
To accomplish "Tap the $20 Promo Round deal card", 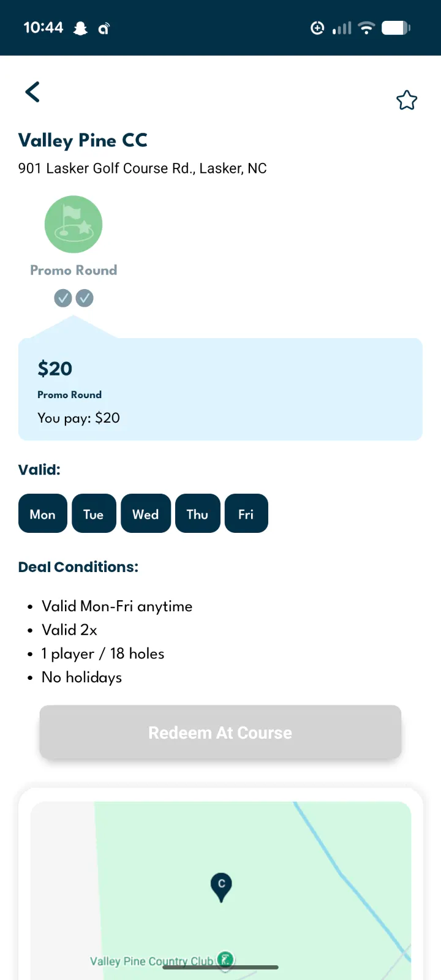I will 221,390.
